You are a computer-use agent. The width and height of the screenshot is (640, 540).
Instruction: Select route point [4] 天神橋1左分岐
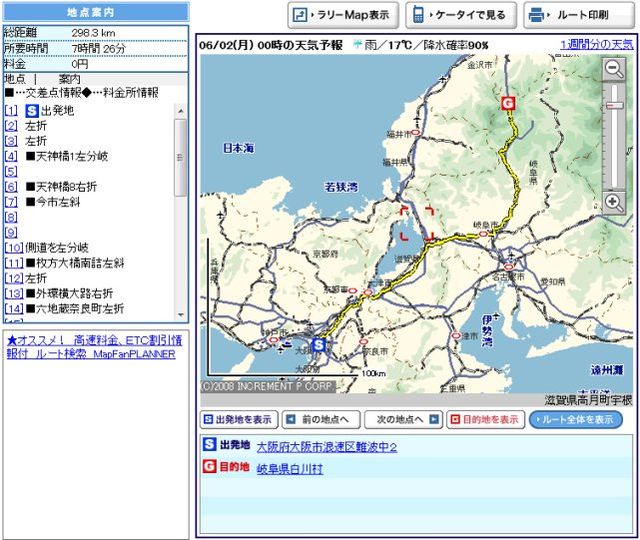[x=11, y=156]
